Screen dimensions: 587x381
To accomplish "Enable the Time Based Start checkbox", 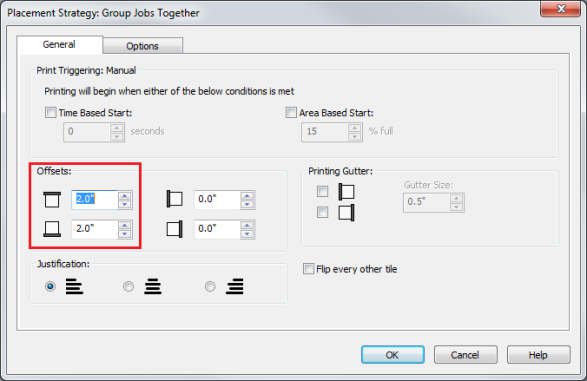I will click(x=51, y=112).
